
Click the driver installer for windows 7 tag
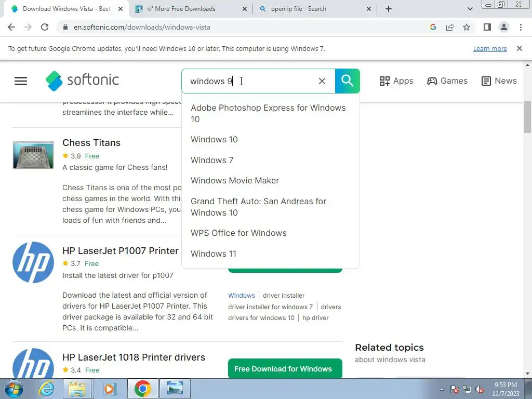(x=270, y=307)
